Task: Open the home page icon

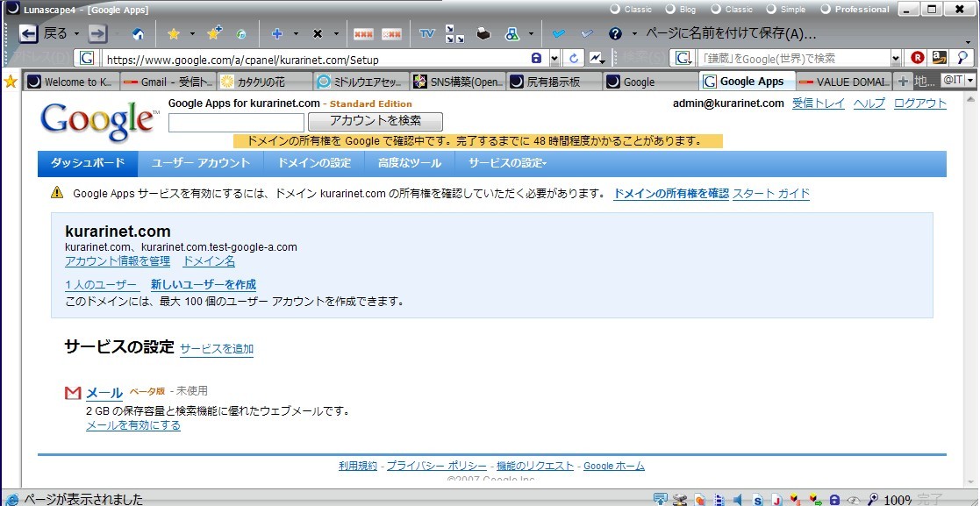Action: tap(139, 34)
